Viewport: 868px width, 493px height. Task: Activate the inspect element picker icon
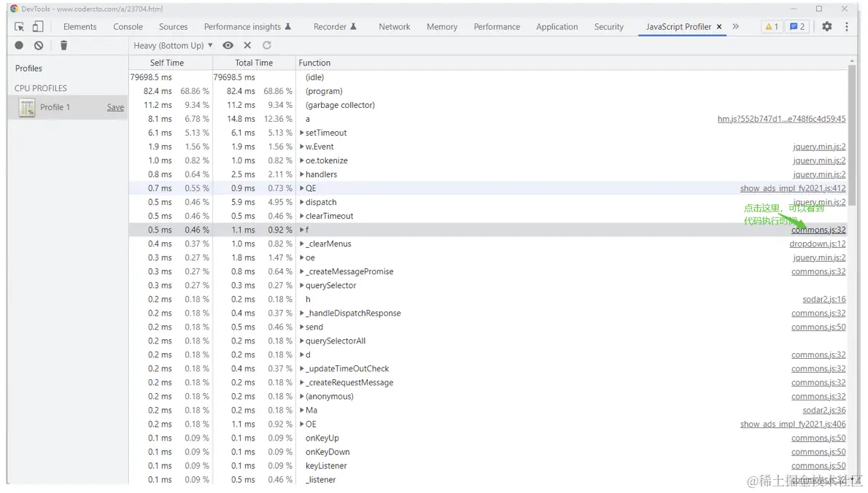(x=20, y=26)
